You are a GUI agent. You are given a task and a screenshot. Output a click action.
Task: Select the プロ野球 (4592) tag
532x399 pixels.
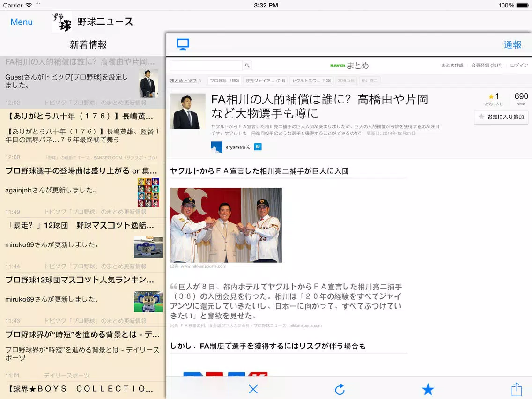coord(224,81)
